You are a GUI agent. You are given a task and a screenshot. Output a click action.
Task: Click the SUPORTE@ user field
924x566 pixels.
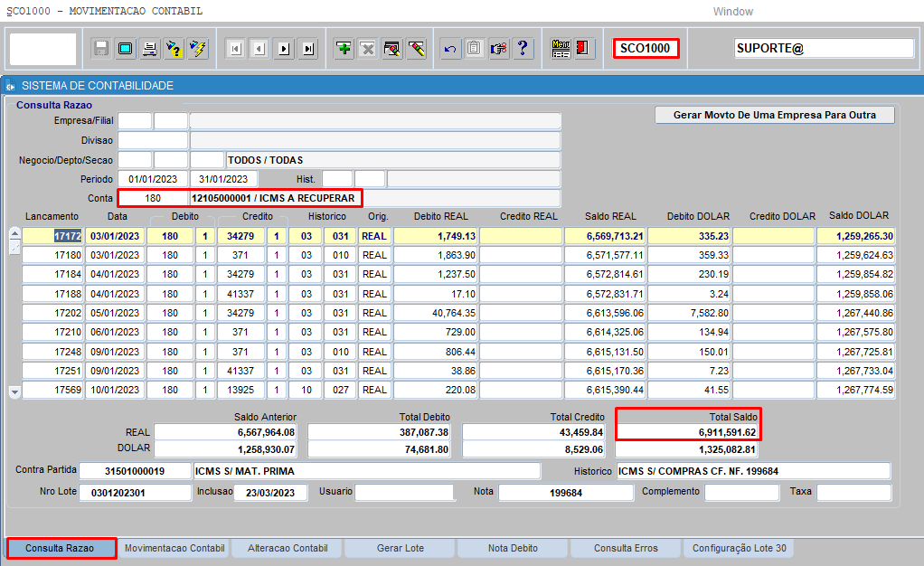tap(824, 48)
